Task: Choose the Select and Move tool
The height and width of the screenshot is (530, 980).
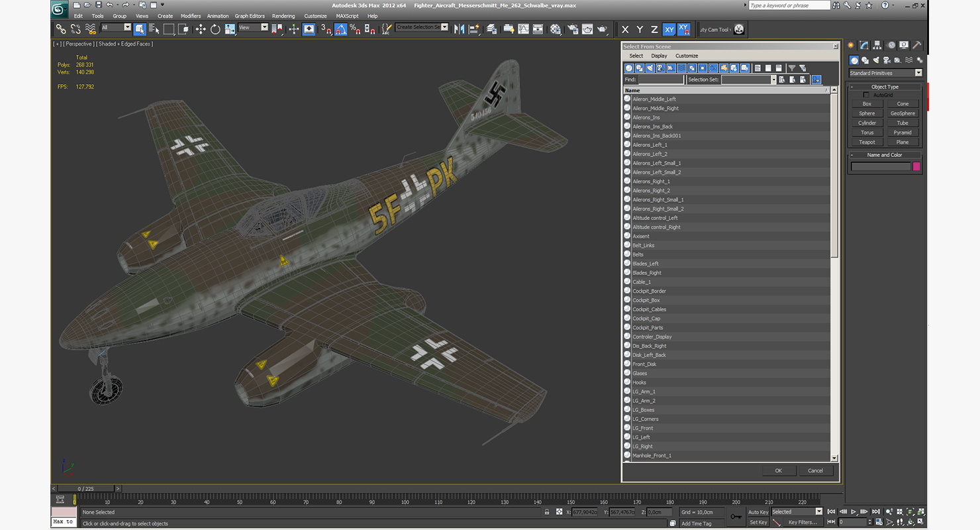Action: coord(201,29)
